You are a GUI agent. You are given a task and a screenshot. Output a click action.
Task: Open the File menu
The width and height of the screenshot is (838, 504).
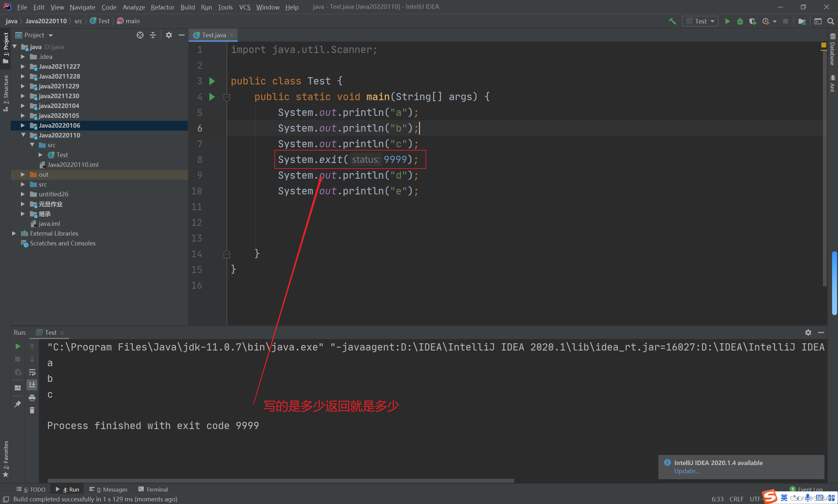(x=22, y=7)
